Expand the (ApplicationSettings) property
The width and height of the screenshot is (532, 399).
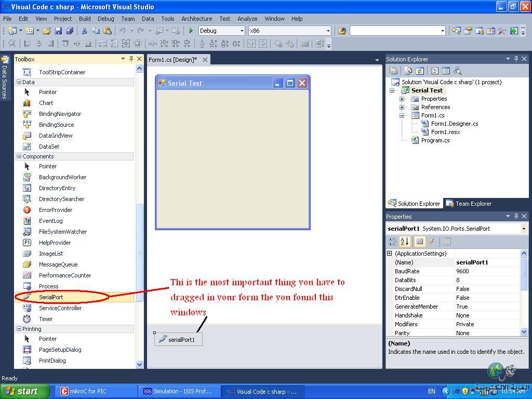(390, 254)
